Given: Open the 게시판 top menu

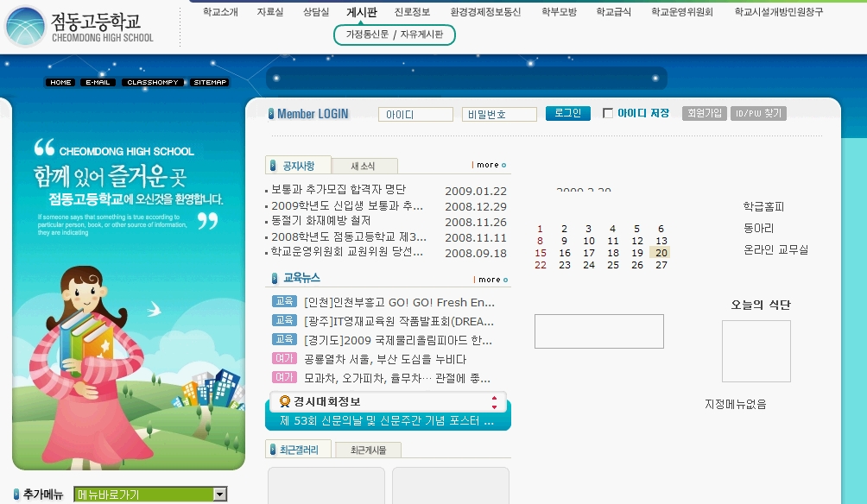Looking at the screenshot, I should (362, 12).
